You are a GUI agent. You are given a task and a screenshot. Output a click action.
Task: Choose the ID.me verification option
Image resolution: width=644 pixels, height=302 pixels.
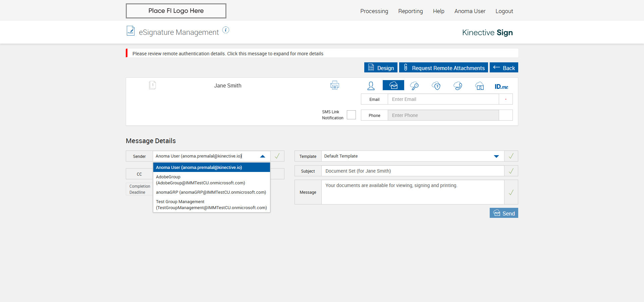pos(501,86)
